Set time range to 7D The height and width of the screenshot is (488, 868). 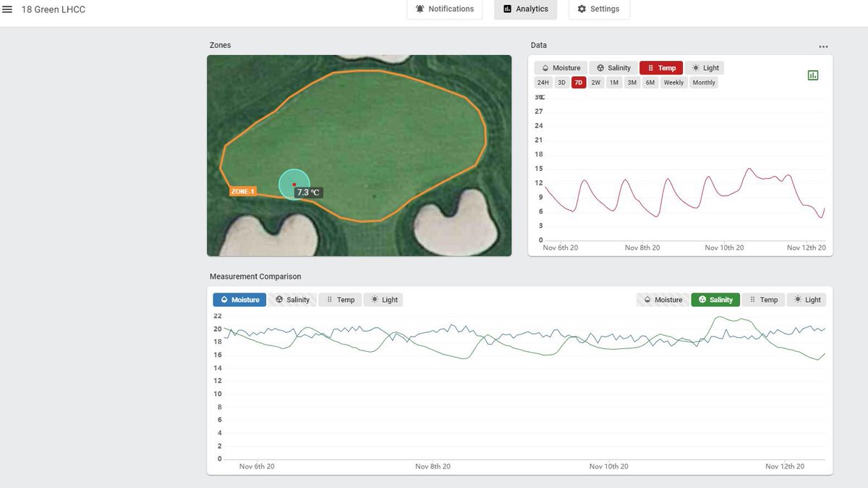pyautogui.click(x=579, y=83)
